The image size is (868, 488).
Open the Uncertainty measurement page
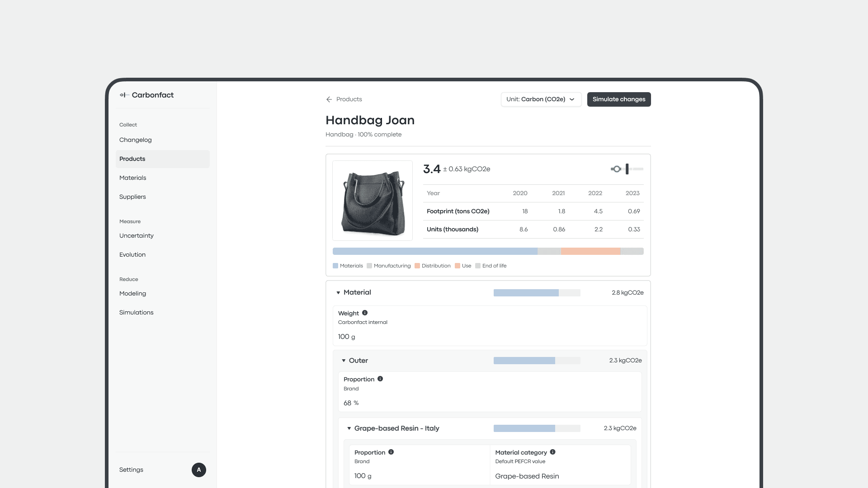[x=137, y=236]
